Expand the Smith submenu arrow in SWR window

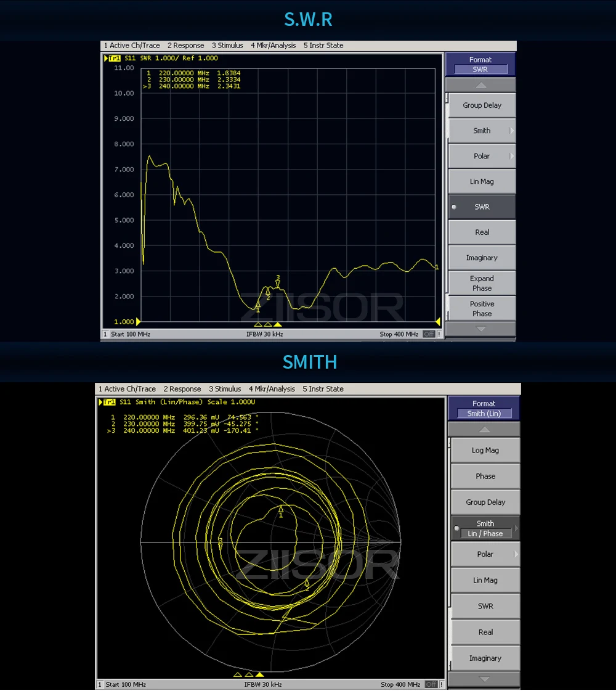pyautogui.click(x=511, y=131)
